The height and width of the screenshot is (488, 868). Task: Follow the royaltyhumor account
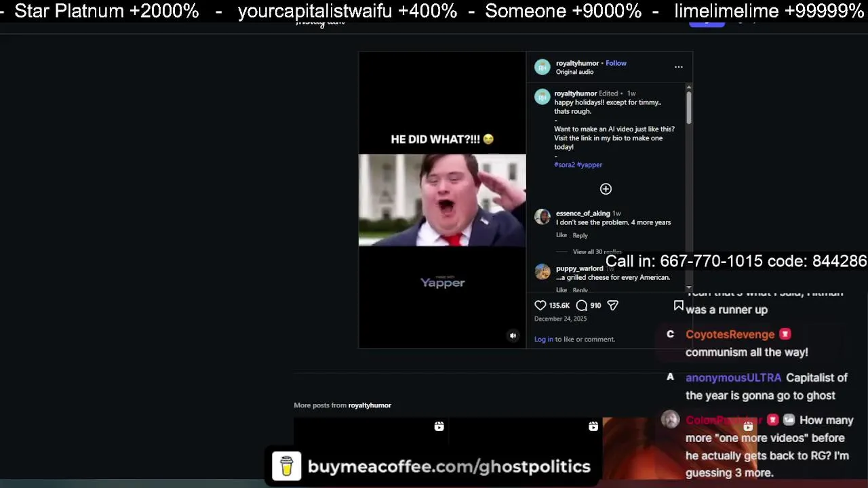pyautogui.click(x=616, y=63)
